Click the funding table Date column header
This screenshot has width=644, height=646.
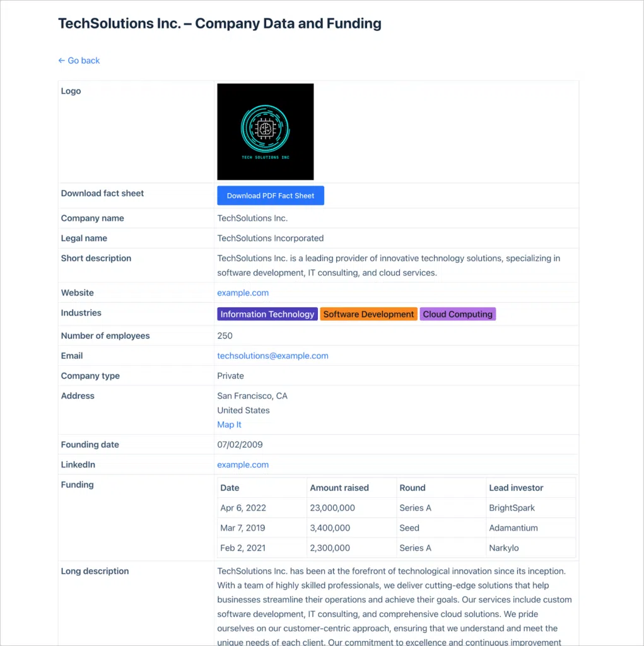click(230, 488)
